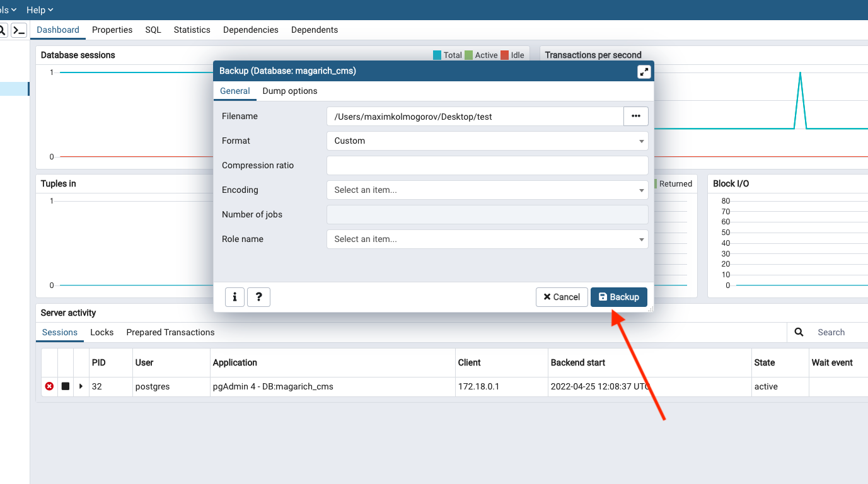Open the SQL tab

point(153,30)
